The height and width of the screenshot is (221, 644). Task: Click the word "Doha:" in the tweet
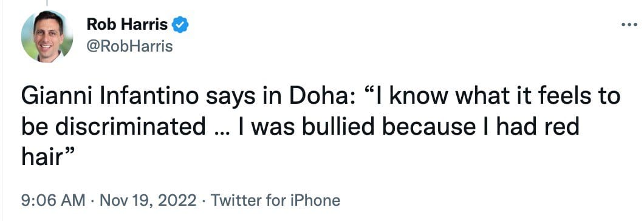(x=322, y=97)
